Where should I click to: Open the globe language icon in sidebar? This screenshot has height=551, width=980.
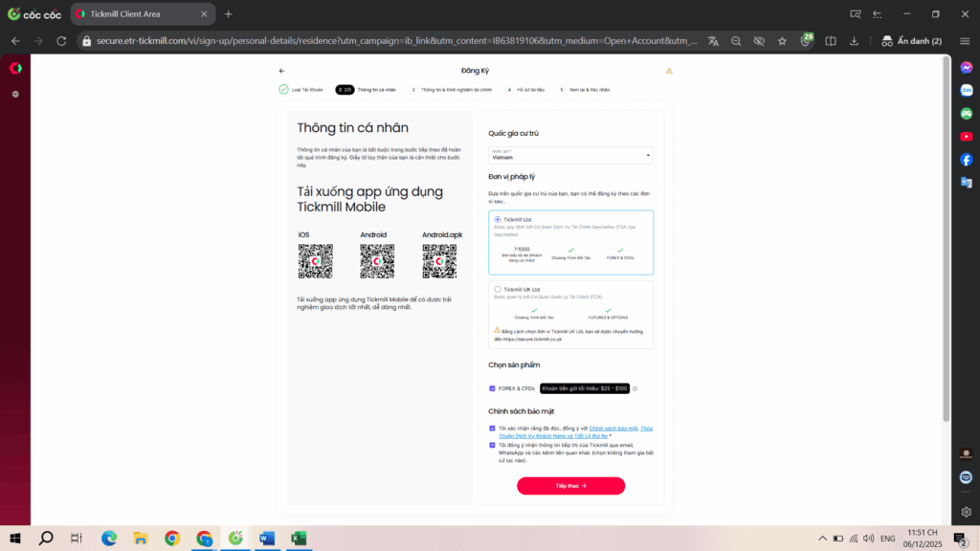click(x=15, y=95)
